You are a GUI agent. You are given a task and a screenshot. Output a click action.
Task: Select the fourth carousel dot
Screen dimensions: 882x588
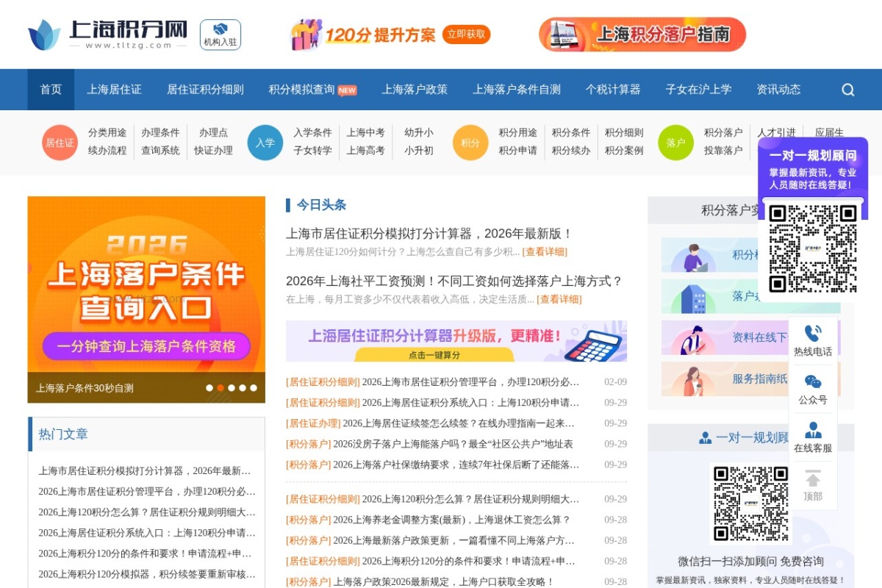243,388
